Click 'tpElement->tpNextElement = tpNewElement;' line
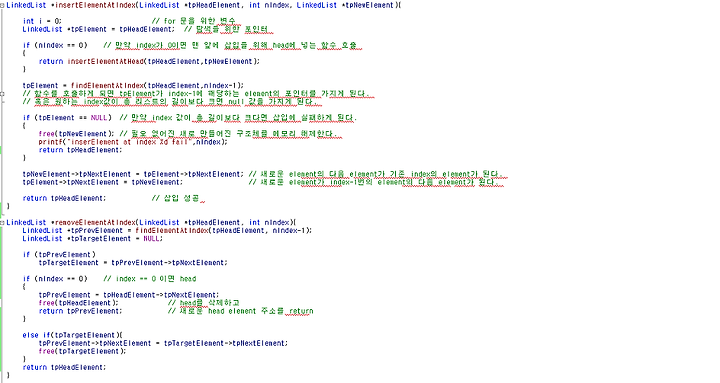Image resolution: width=720 pixels, height=383 pixels. coord(103,182)
